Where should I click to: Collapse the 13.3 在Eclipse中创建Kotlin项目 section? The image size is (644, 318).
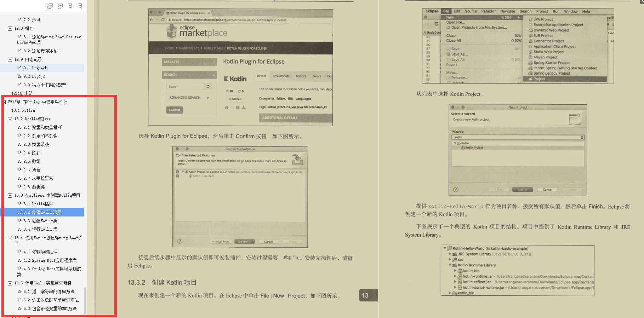pyautogui.click(x=10, y=195)
